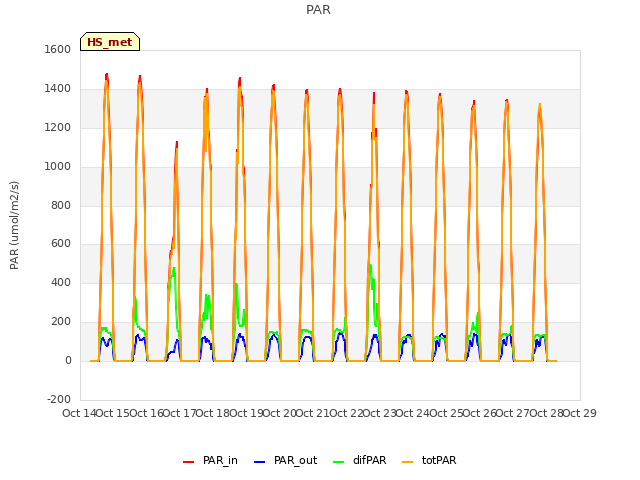The image size is (640, 480).
Task: Click the PAR (umol/m2/s) axis label
Action: click(14, 225)
